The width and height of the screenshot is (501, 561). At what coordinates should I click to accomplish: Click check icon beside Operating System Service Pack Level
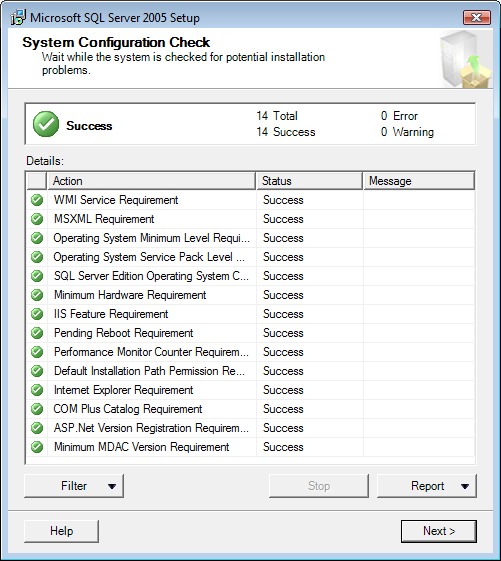pos(37,257)
